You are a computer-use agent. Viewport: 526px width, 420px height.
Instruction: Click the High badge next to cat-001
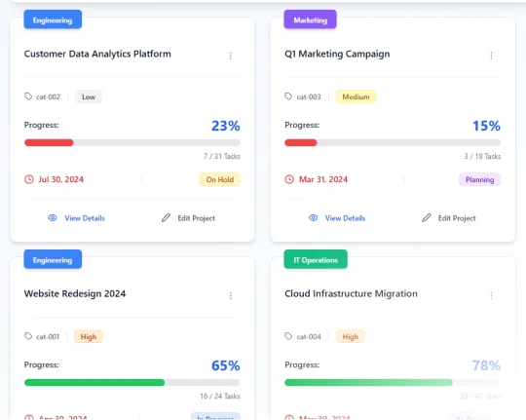[x=89, y=336]
